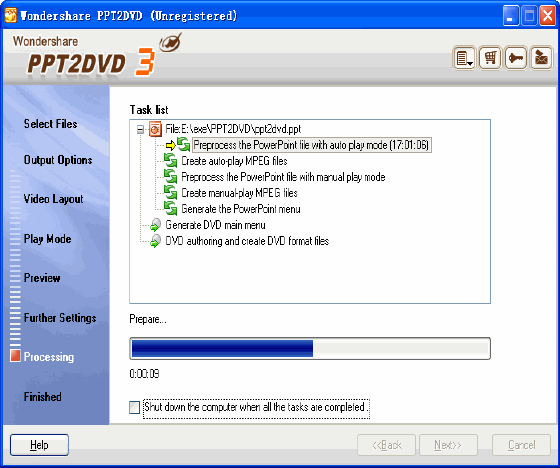This screenshot has height=468, width=560.
Task: Click disc icon beside DVD authoring task
Action: click(155, 241)
